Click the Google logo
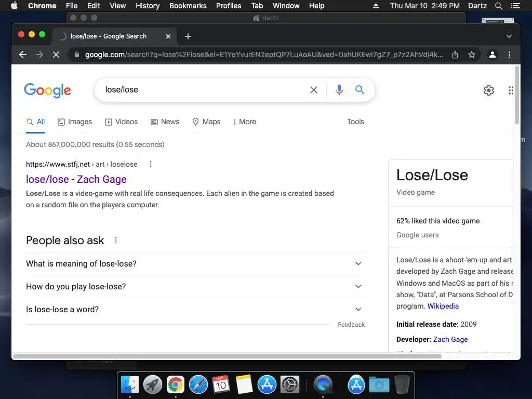This screenshot has height=399, width=532. click(47, 90)
